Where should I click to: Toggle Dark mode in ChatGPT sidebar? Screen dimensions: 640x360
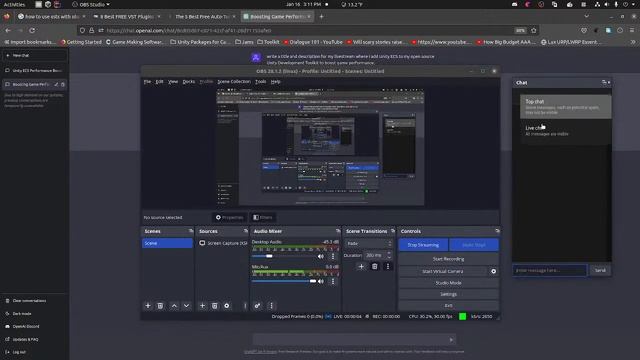point(22,313)
